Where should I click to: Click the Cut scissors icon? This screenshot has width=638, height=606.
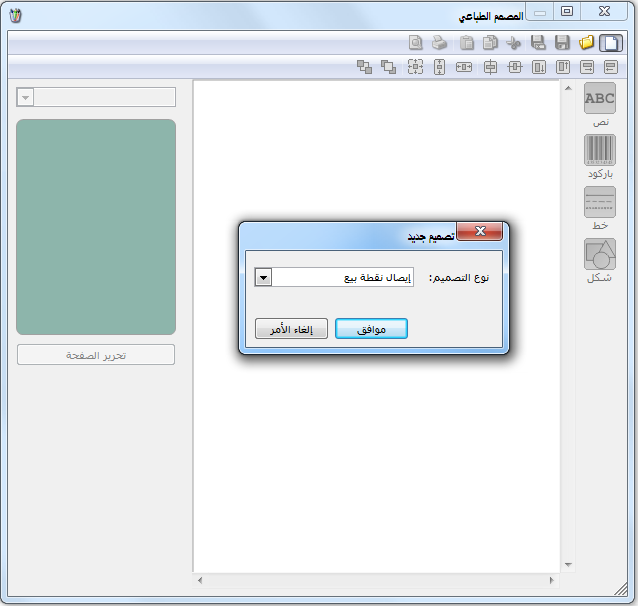click(513, 43)
